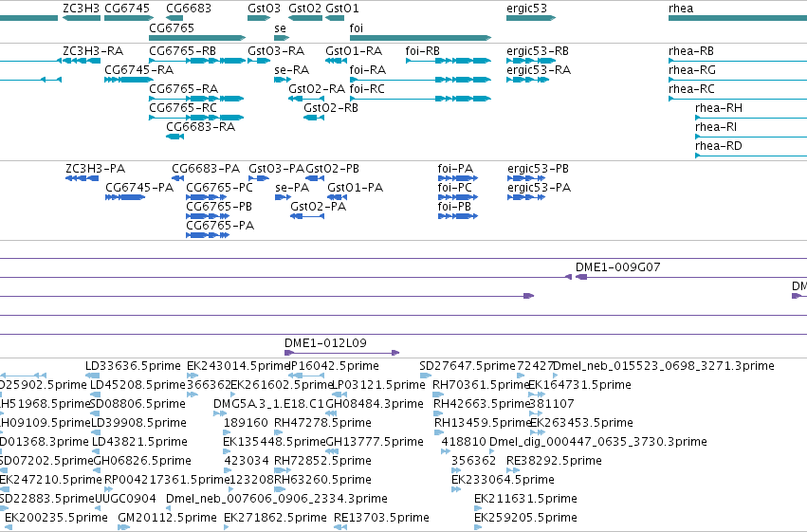
Task: Select the CG6745-RA transcript label
Action: [139, 70]
